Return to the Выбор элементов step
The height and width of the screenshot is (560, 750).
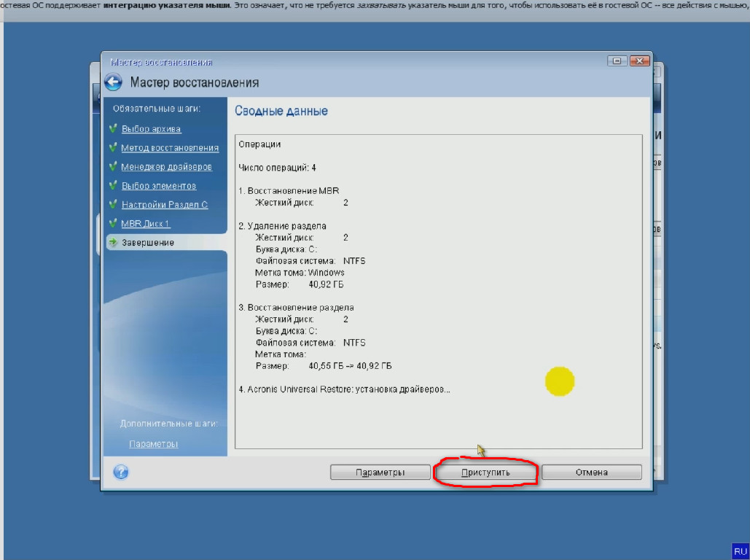[x=158, y=186]
